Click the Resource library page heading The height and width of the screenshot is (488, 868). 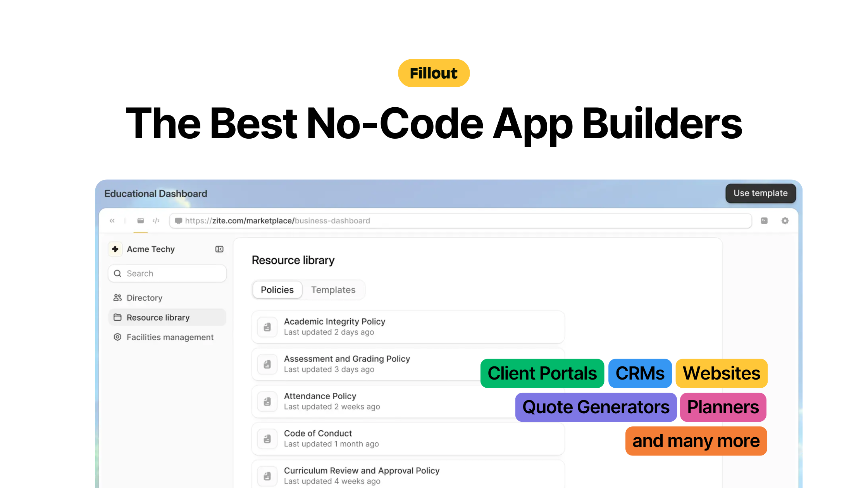coord(293,260)
